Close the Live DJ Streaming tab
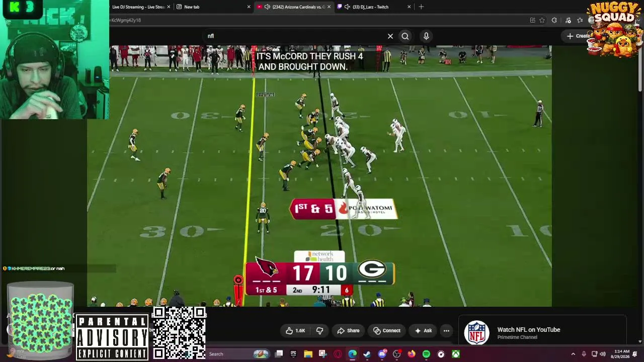This screenshot has height=362, width=644. click(x=169, y=7)
